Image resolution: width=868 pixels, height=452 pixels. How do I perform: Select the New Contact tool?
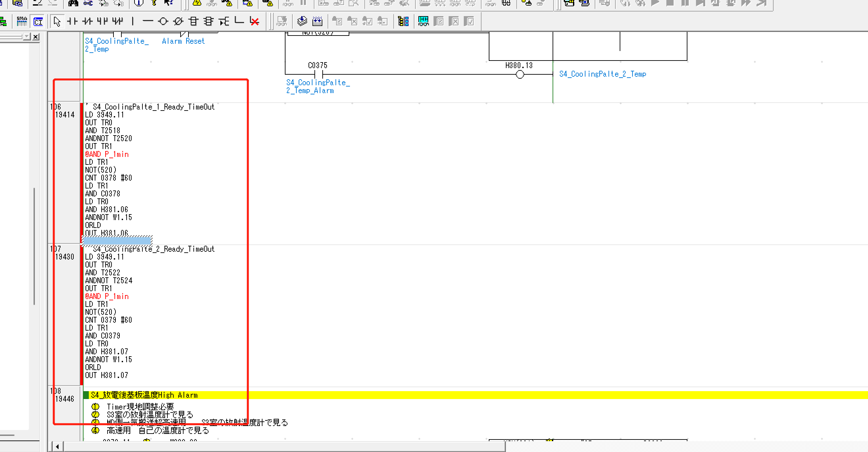point(72,22)
